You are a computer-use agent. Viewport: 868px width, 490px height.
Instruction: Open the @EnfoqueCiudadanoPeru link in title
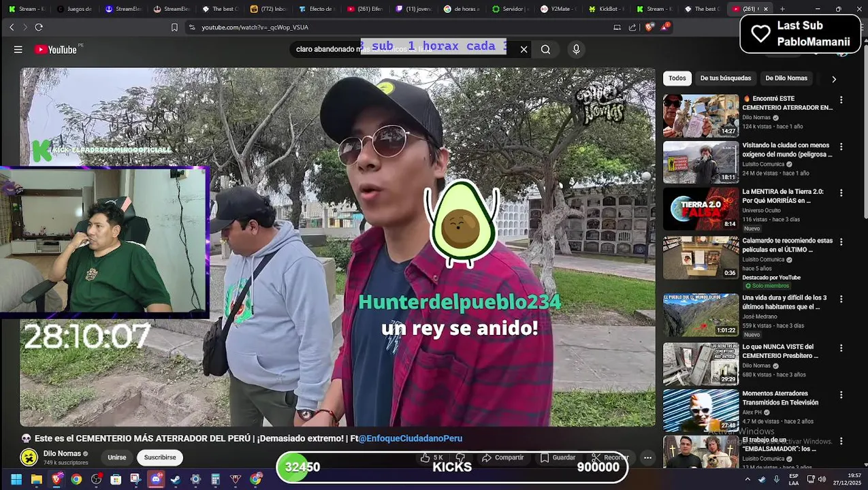(411, 438)
